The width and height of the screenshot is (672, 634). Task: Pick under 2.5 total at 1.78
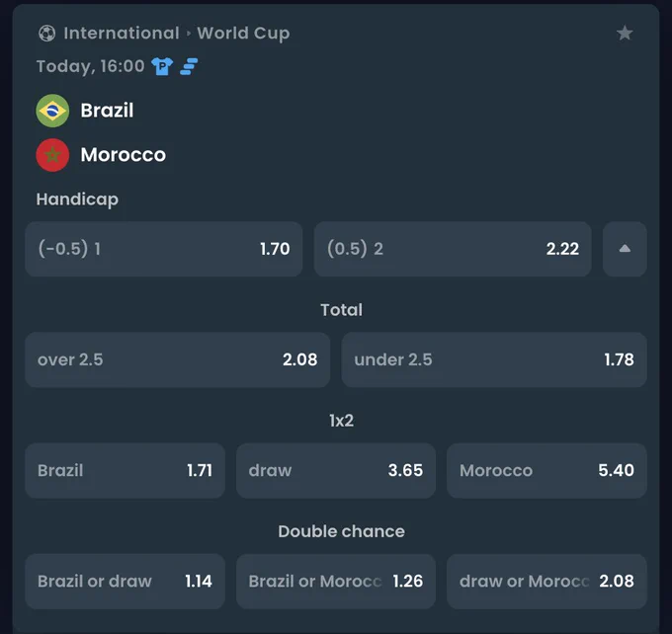[494, 359]
